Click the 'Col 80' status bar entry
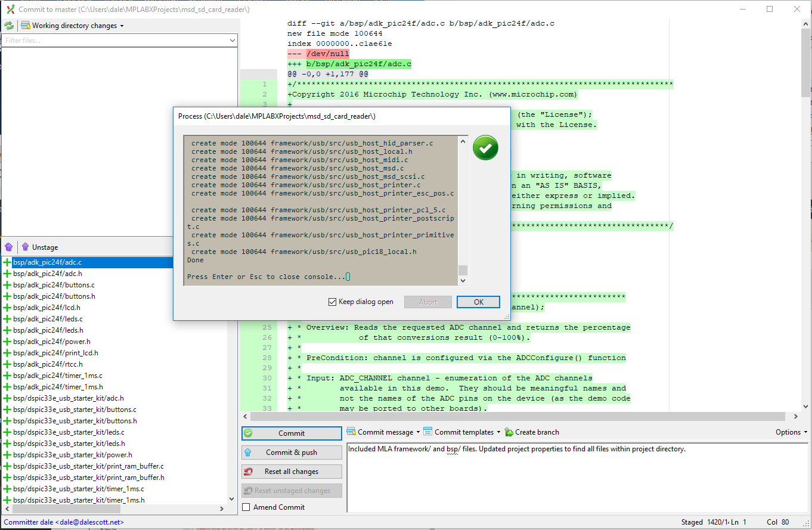This screenshot has height=530, width=812. [x=776, y=522]
